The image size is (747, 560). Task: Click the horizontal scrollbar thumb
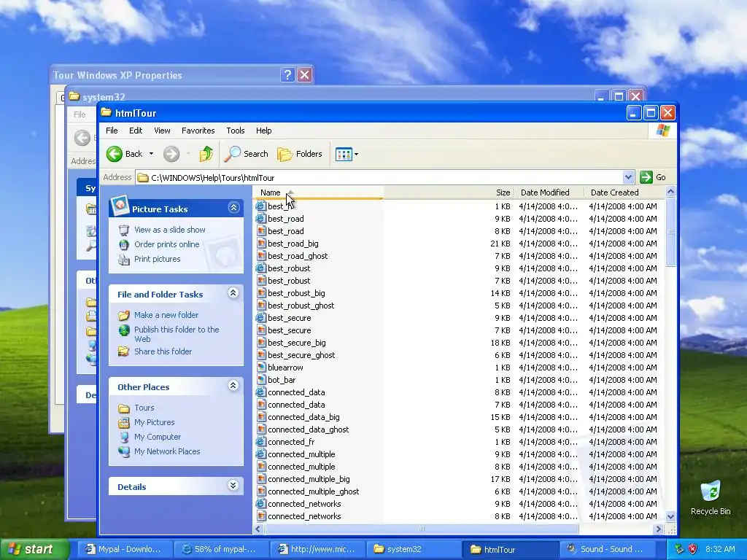pyautogui.click(x=422, y=529)
